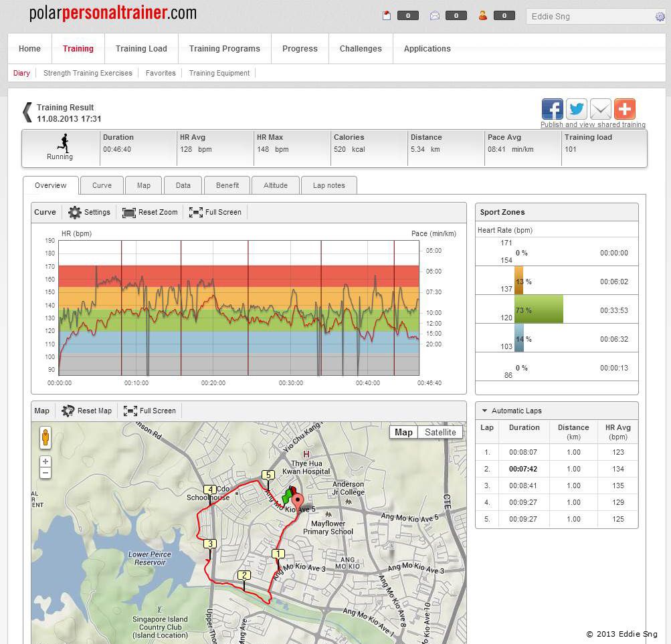
Task: Collapse the Automatic Laps section
Action: pos(484,411)
